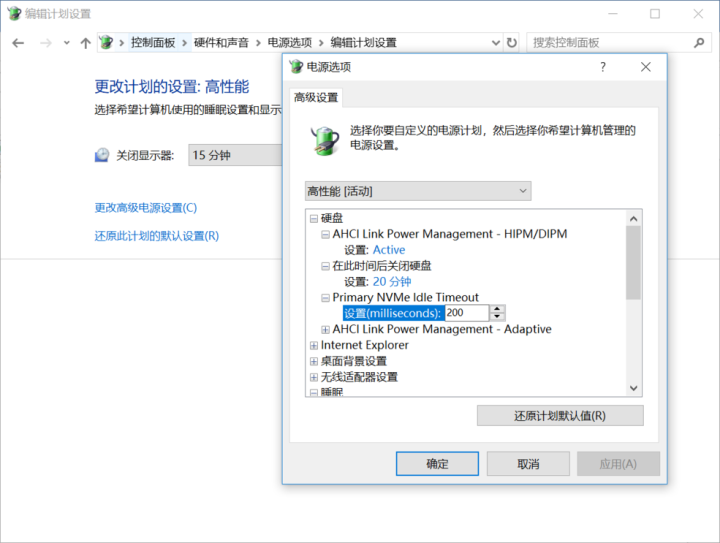Confirm with the 确定 button

[437, 464]
